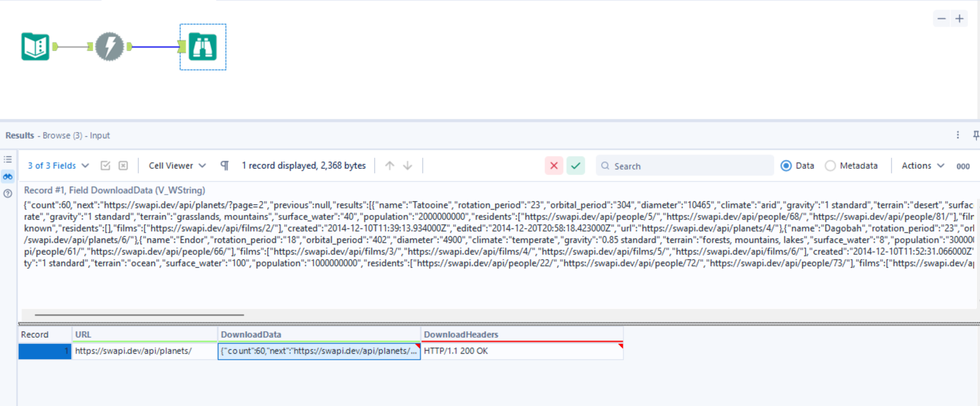This screenshot has width=980, height=406.
Task: Deselect all fields using the x-box icon
Action: (x=123, y=165)
